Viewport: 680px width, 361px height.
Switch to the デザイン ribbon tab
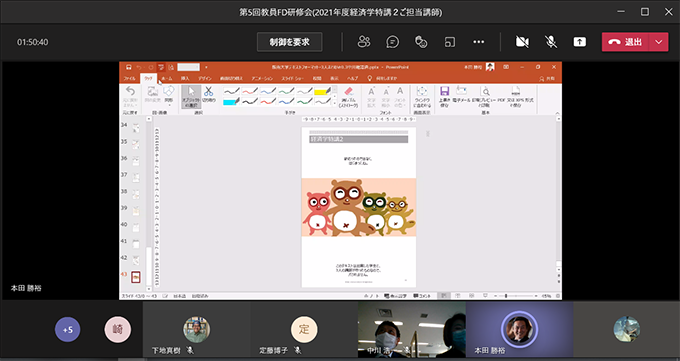pyautogui.click(x=205, y=79)
